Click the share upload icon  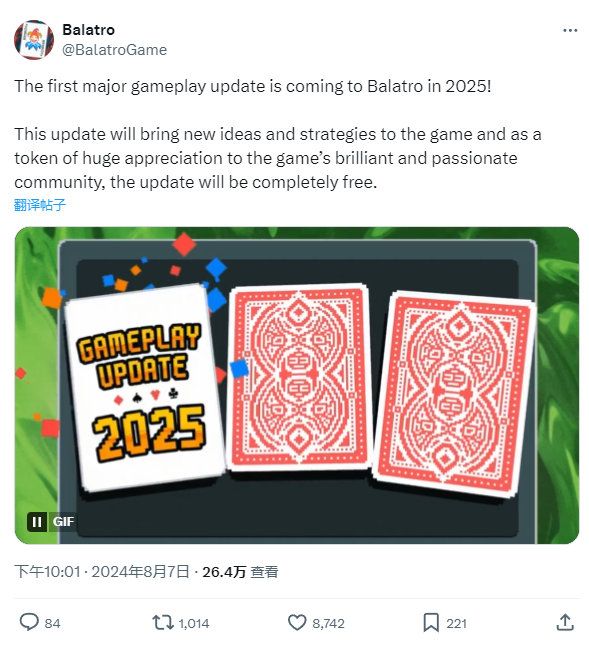565,622
